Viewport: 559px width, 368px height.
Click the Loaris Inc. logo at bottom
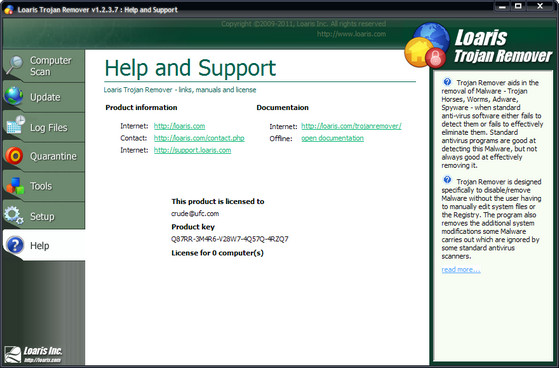pyautogui.click(x=33, y=354)
